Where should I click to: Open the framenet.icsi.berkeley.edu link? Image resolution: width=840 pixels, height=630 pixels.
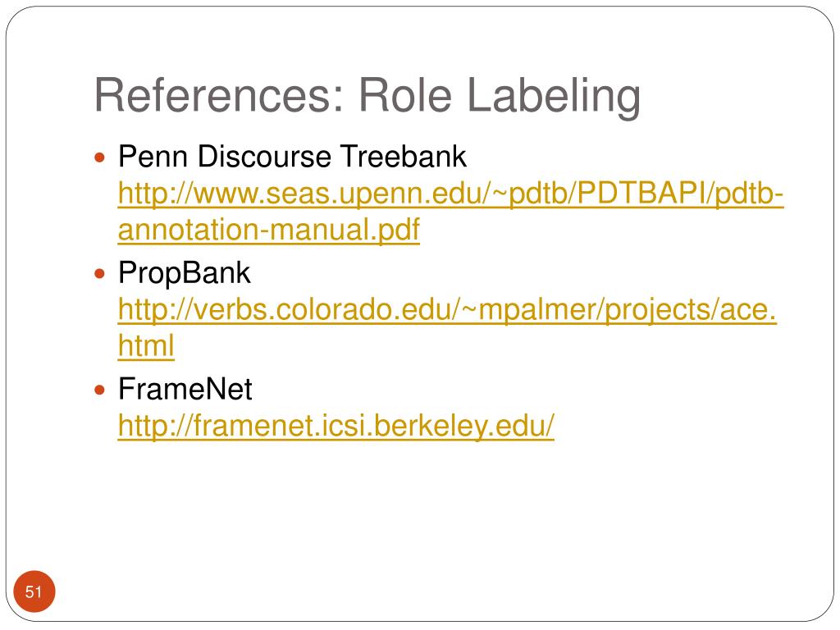[x=336, y=426]
